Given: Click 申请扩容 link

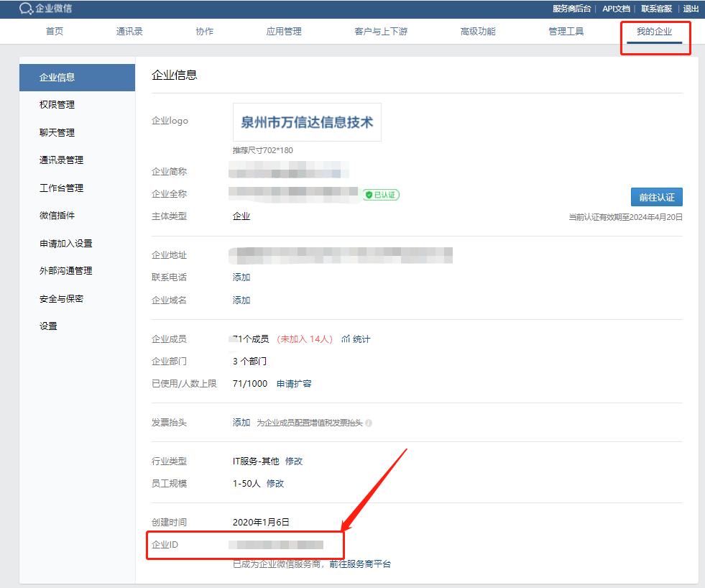Looking at the screenshot, I should coord(294,384).
